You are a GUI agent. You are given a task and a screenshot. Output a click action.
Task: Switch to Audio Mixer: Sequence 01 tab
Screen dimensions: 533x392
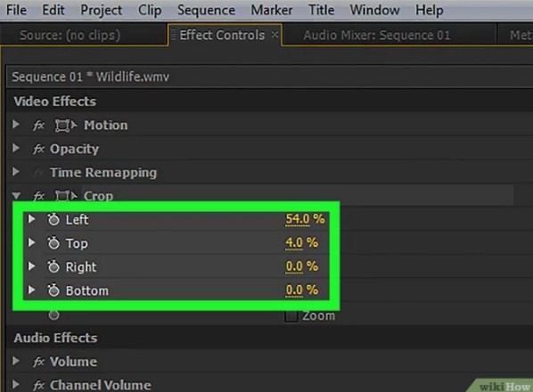(377, 36)
